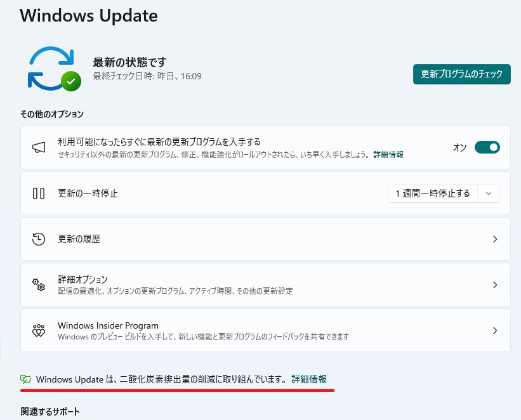The image size is (521, 420).
Task: Expand the pause duration dropdown arrow
Action: pyautogui.click(x=488, y=194)
